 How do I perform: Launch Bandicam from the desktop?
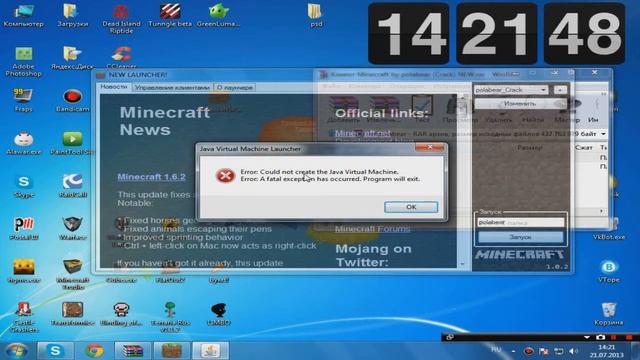pyautogui.click(x=72, y=100)
